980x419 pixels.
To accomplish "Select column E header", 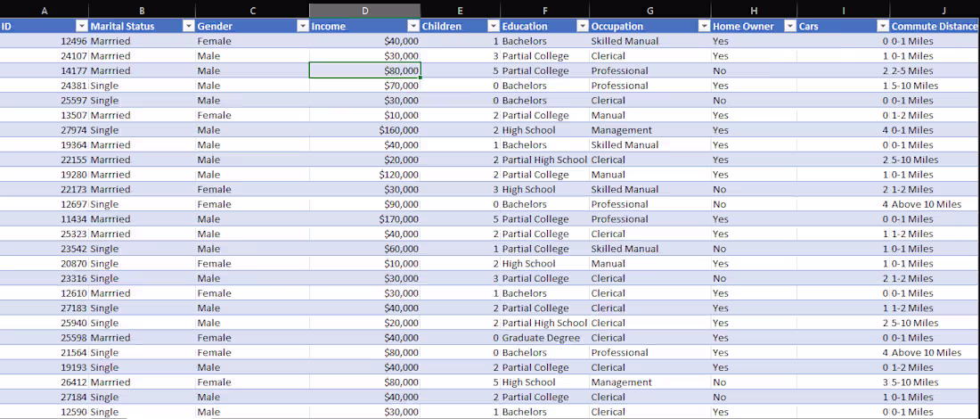I will pos(460,10).
